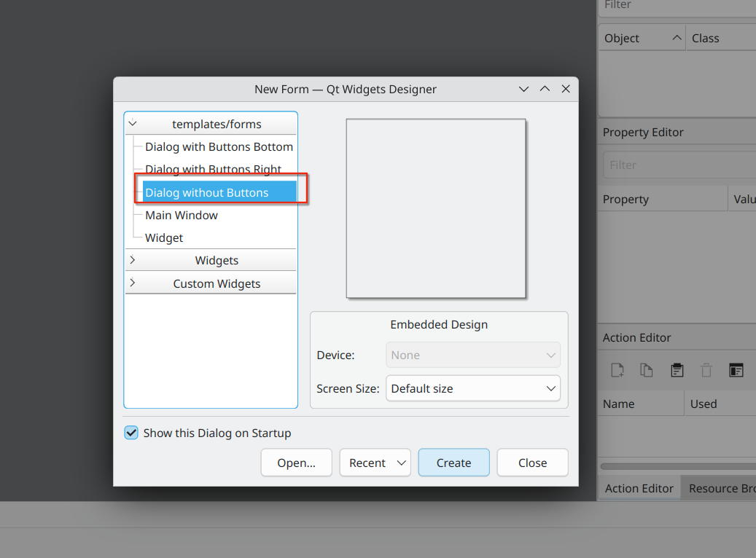The image size is (756, 558).
Task: Click the Property Editor Filter field
Action: [679, 165]
